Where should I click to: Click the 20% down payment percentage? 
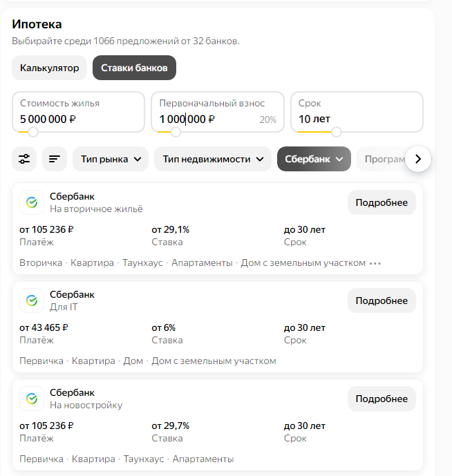(268, 120)
